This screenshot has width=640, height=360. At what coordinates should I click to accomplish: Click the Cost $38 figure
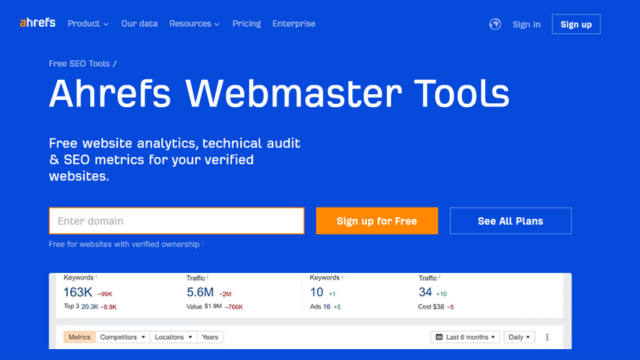click(431, 307)
